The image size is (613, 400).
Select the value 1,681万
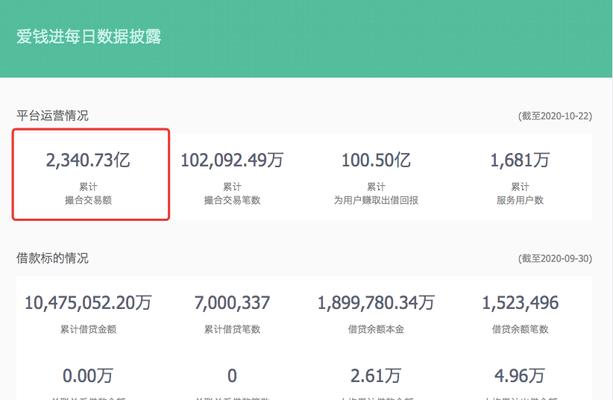click(x=520, y=160)
